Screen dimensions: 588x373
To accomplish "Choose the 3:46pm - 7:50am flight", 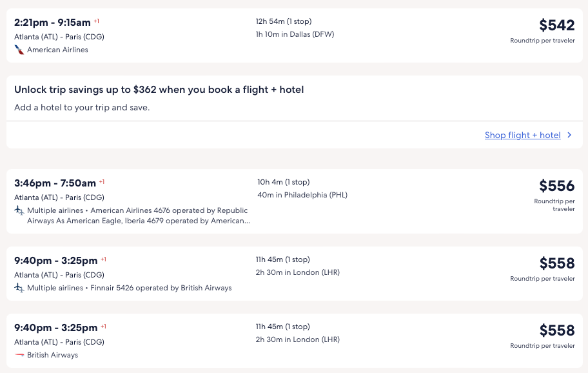I will (x=55, y=183).
